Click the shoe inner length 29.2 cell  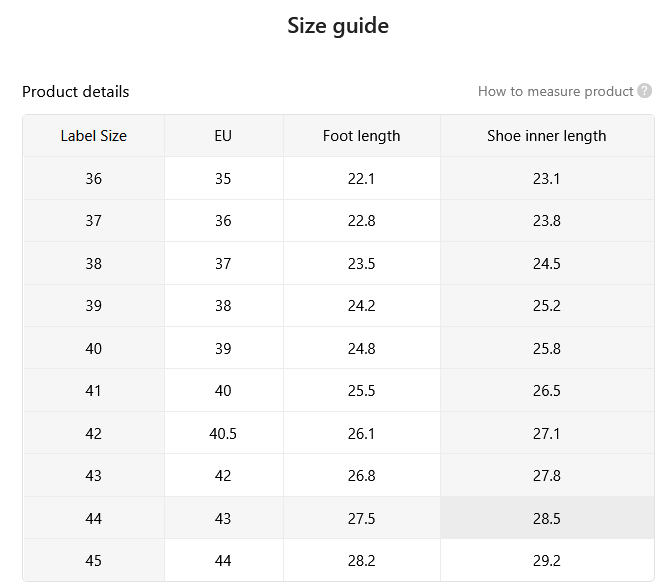pyautogui.click(x=547, y=560)
